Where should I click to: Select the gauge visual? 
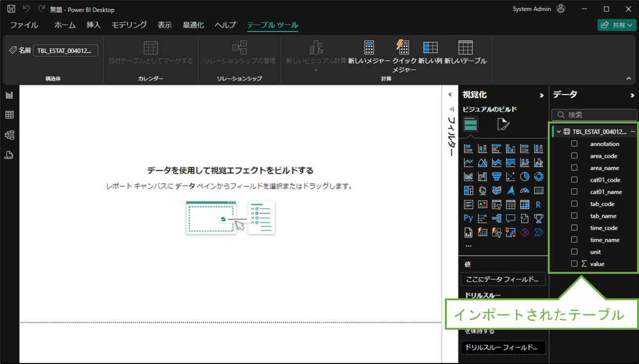525,190
